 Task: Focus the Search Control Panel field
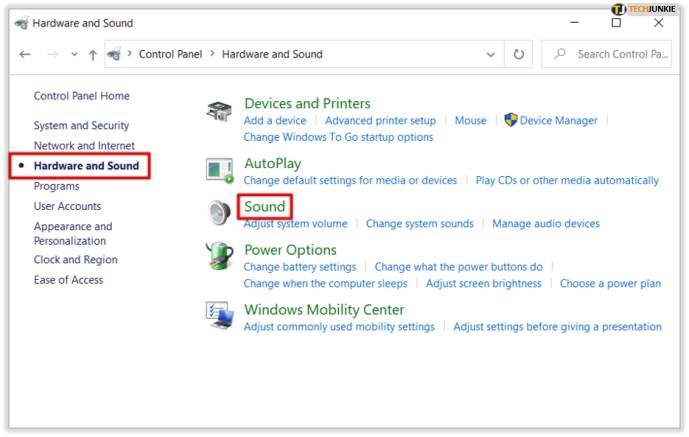coord(606,54)
